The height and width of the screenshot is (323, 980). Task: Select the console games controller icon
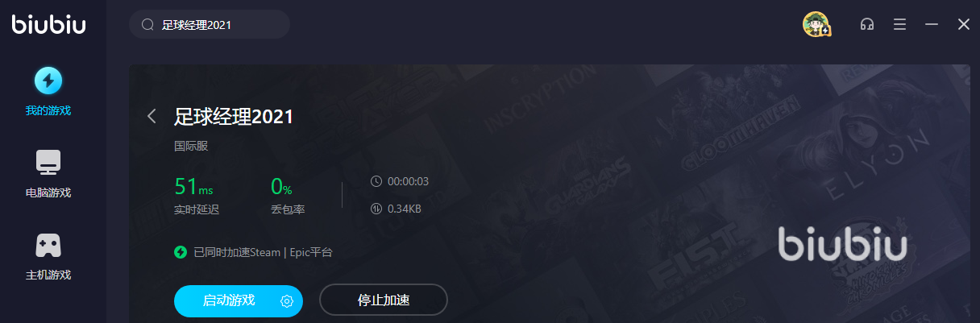click(48, 246)
